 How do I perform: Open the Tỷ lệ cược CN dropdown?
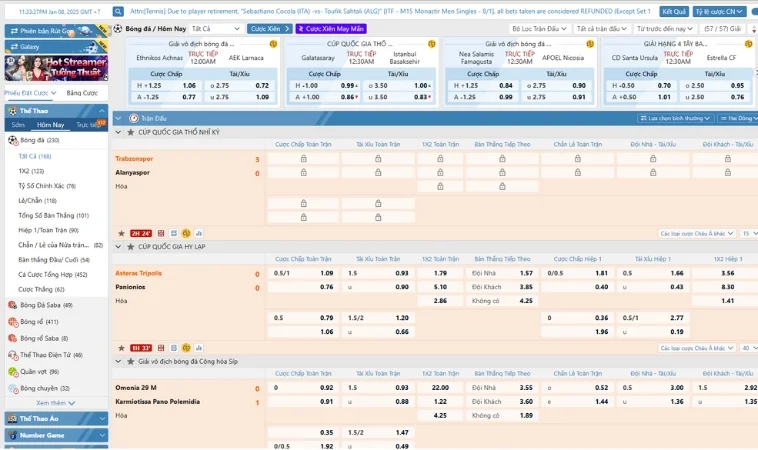click(721, 11)
